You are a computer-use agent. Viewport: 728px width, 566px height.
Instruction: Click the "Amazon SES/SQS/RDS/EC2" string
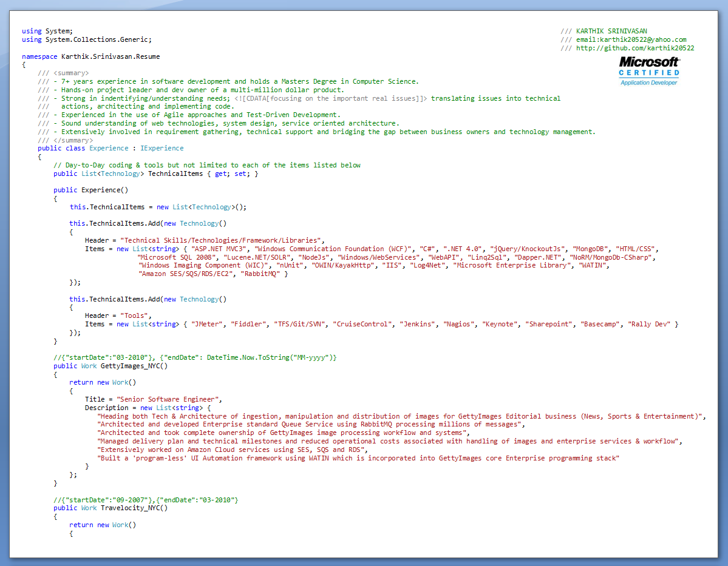185,274
